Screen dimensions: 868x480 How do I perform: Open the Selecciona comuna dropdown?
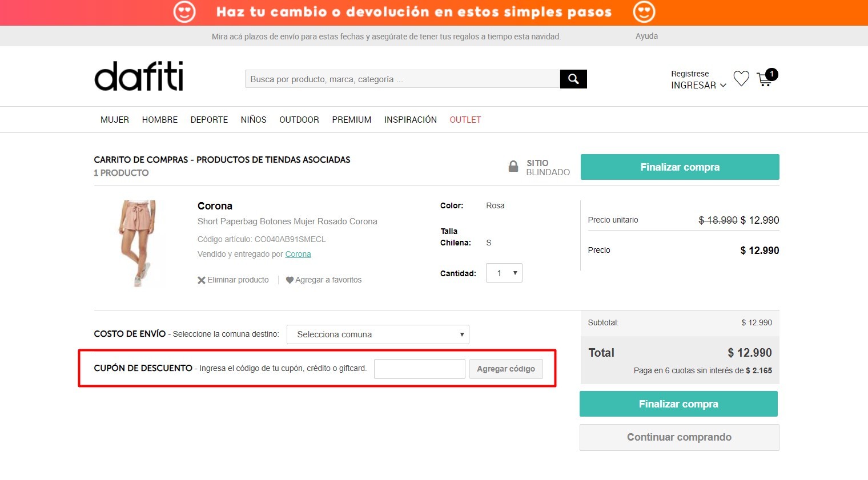[x=377, y=334]
